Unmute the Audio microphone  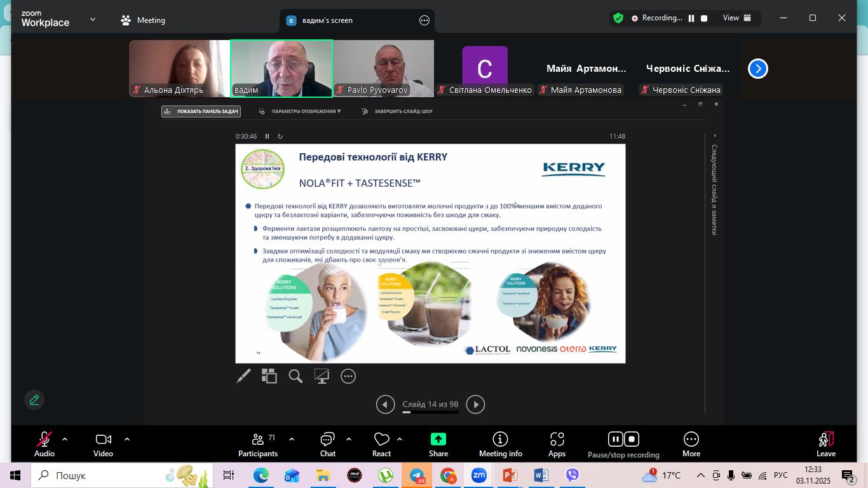click(44, 444)
